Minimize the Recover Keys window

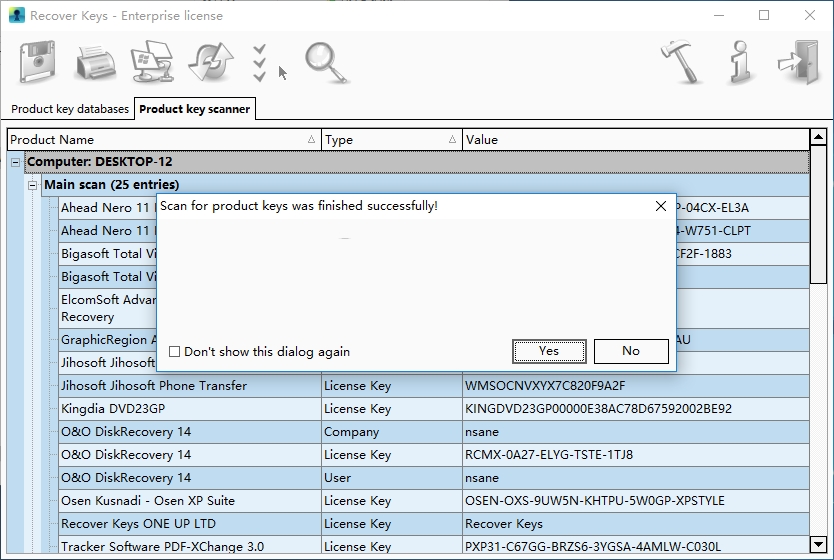[719, 15]
